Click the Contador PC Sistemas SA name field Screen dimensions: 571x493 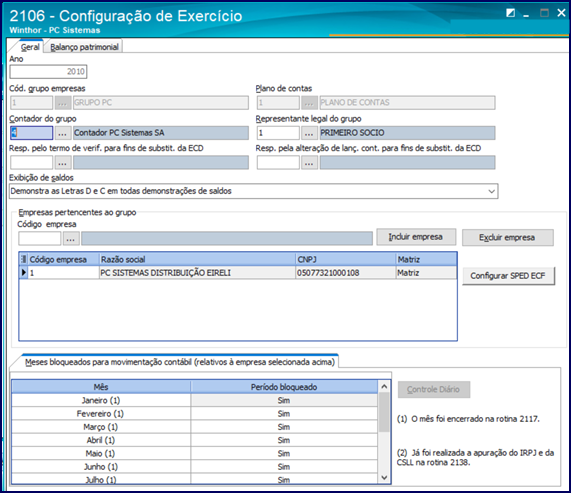coord(161,133)
